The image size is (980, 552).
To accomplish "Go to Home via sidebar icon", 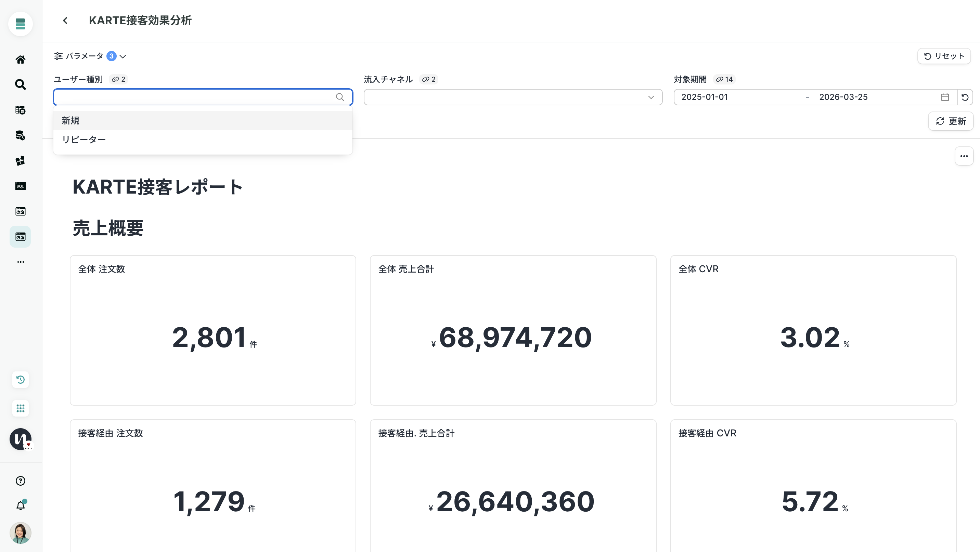I will coord(21,59).
